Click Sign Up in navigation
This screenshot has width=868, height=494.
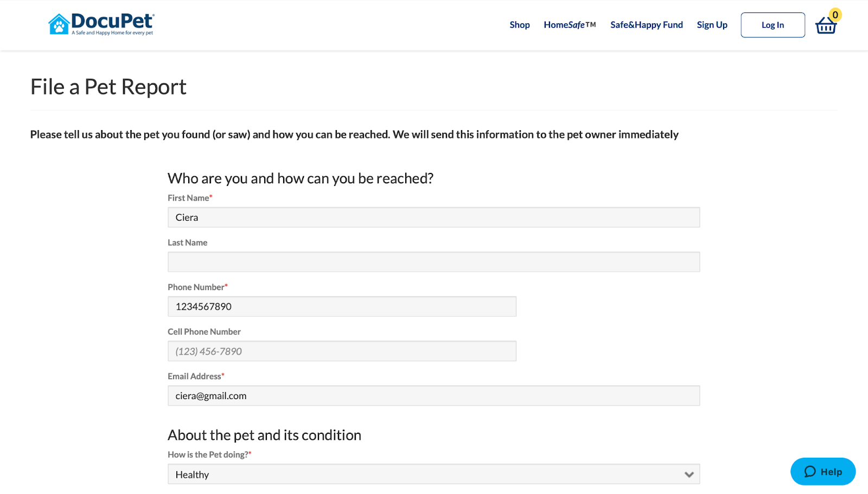point(712,25)
